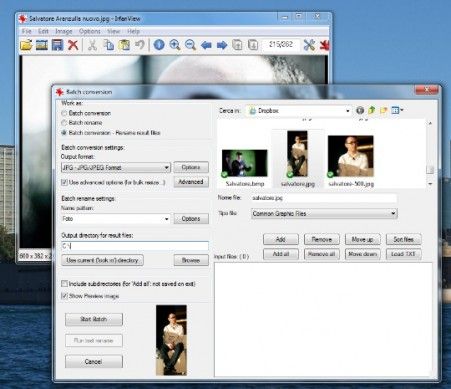Screen dimensions: 451x389
Task: Select the salvatore.jpg thumbnail
Action: (x=297, y=154)
